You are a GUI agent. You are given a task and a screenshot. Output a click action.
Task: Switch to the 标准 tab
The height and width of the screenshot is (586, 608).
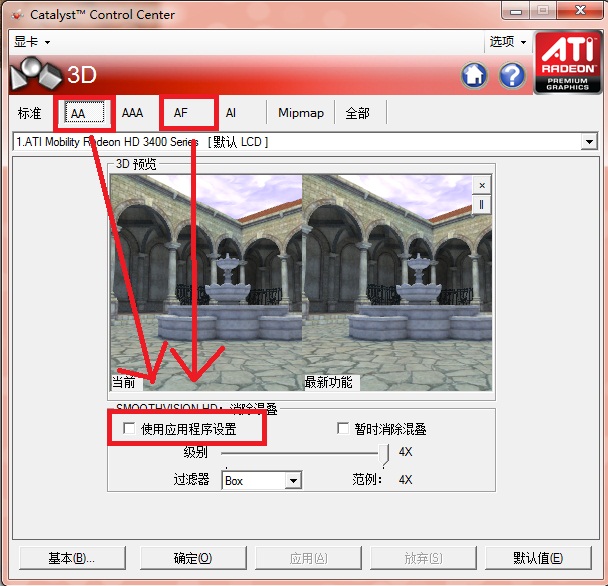click(x=29, y=113)
